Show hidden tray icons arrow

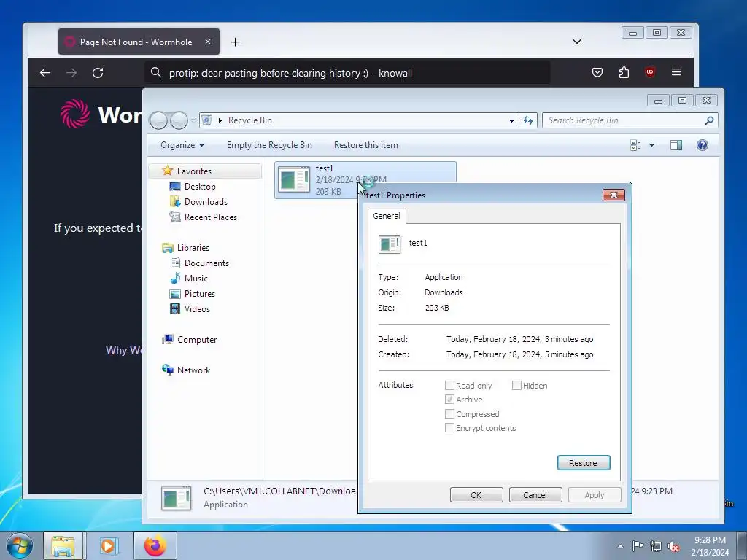point(620,546)
